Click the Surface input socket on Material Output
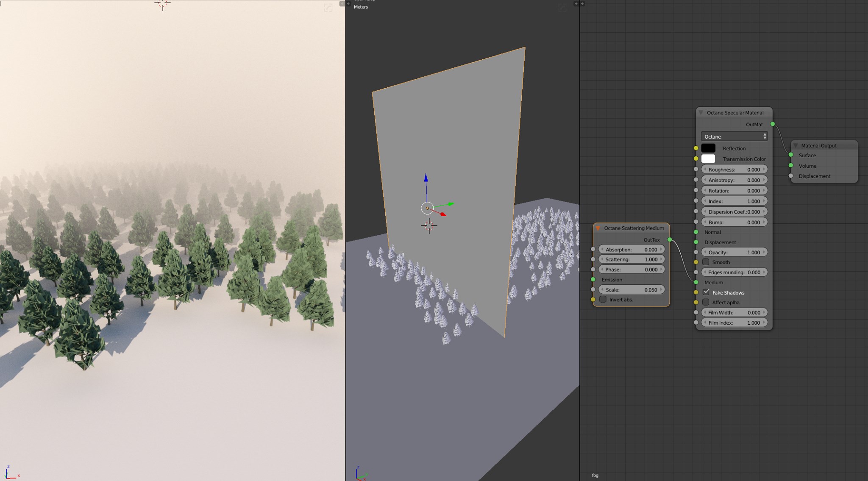This screenshot has width=868, height=481. click(791, 155)
